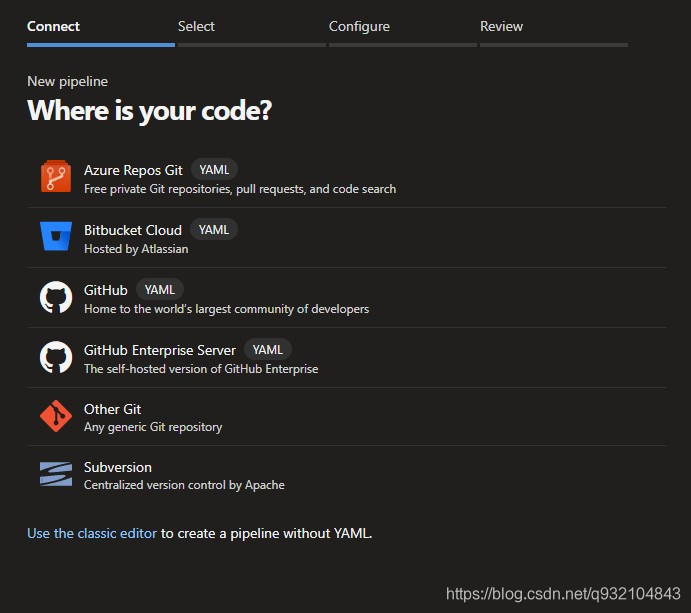Viewport: 691px width, 613px height.
Task: Choose Azure Repos Git as source
Action: tap(347, 178)
